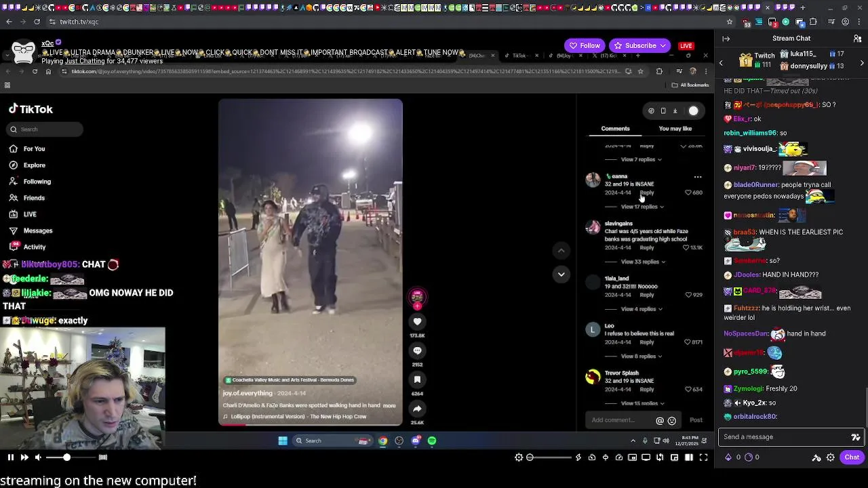868x488 pixels.
Task: Reply to slavingains' comment
Action: pyautogui.click(x=647, y=248)
